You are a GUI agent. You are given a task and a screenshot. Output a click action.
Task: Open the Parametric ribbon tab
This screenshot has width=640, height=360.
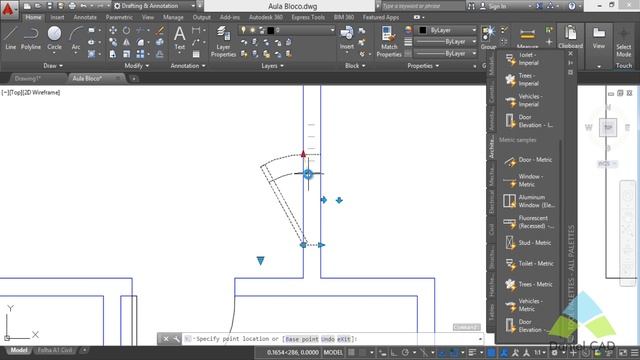click(119, 17)
